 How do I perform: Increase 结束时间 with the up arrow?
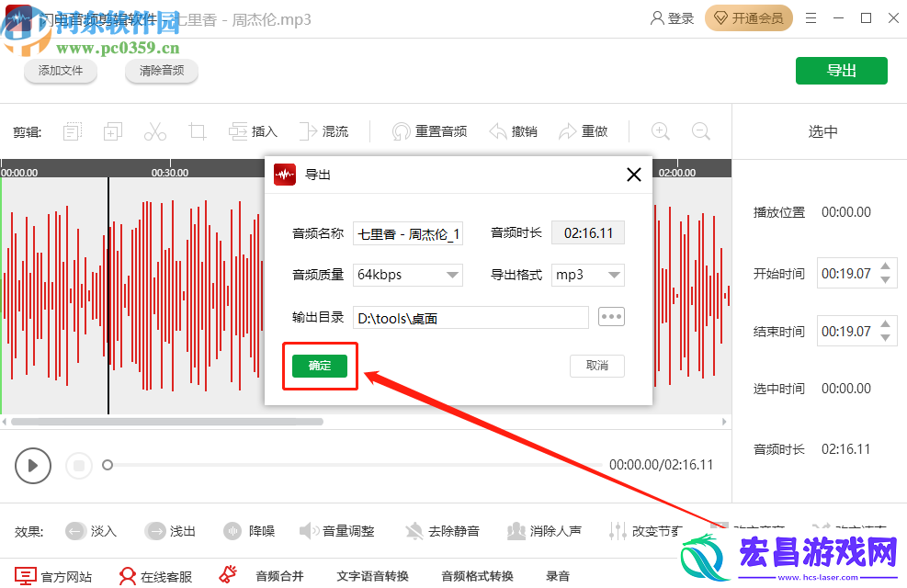885,323
